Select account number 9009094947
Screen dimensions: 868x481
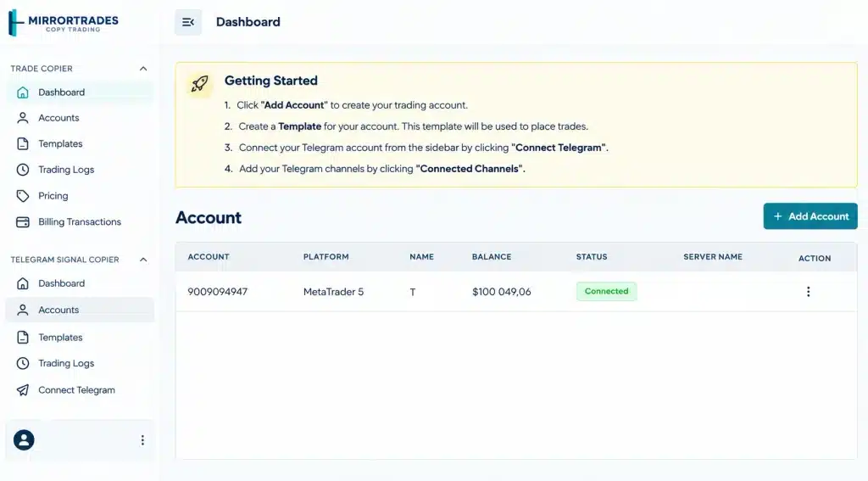218,292
